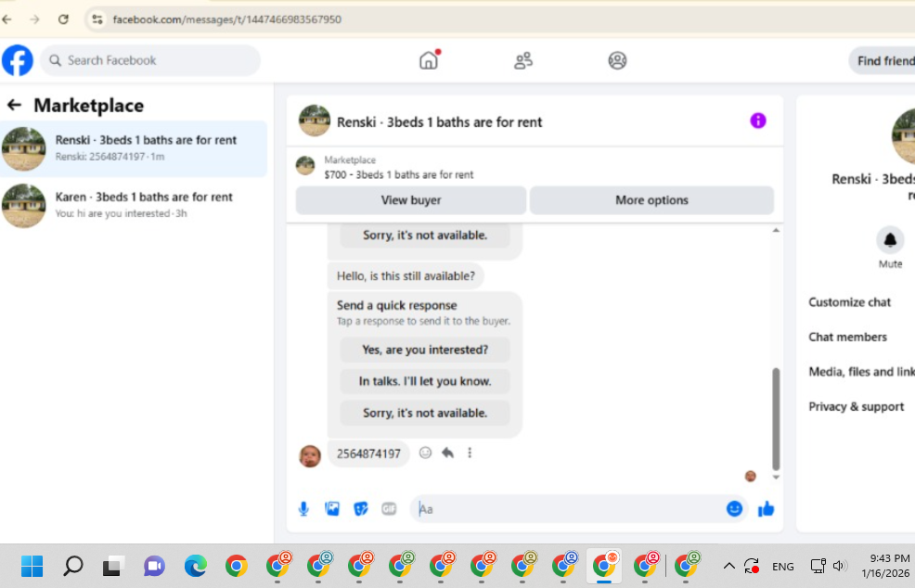This screenshot has width=915, height=588.
Task: Click chat scrollbar down arrow
Action: pyautogui.click(x=776, y=477)
